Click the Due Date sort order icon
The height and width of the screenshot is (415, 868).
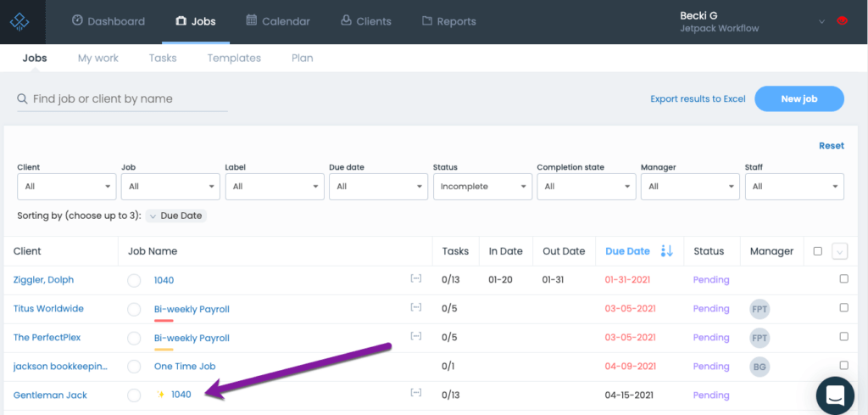coord(666,251)
